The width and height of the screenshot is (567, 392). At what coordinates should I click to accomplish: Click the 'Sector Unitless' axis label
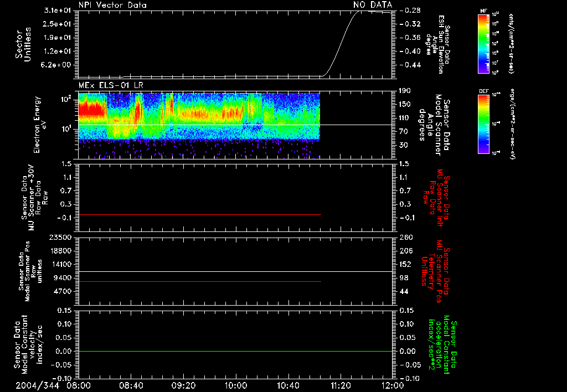point(23,44)
